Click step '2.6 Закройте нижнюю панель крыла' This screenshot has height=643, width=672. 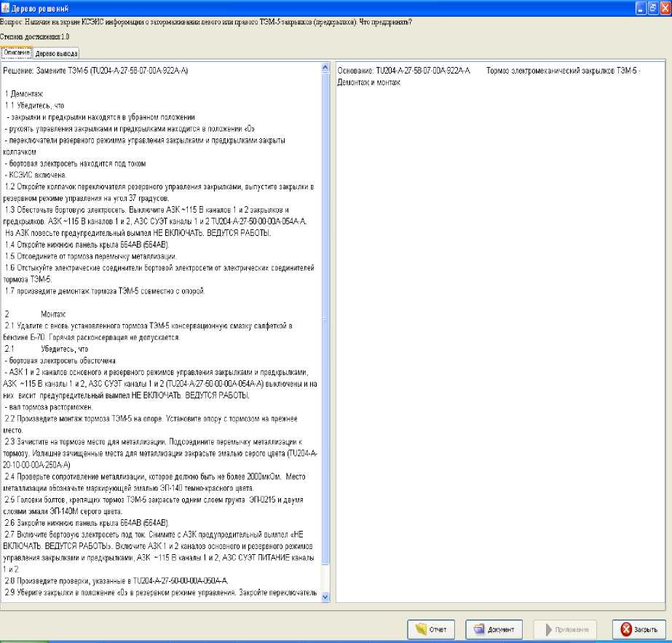87,523
